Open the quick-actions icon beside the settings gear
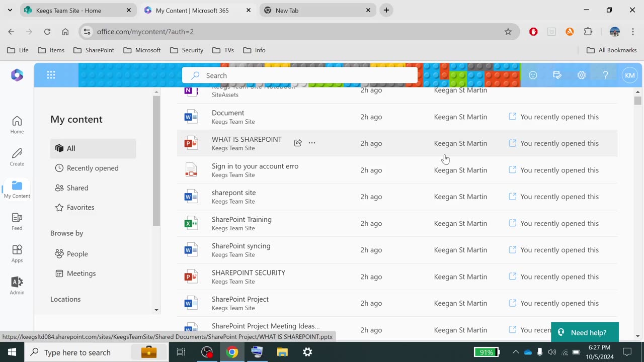 (x=557, y=75)
